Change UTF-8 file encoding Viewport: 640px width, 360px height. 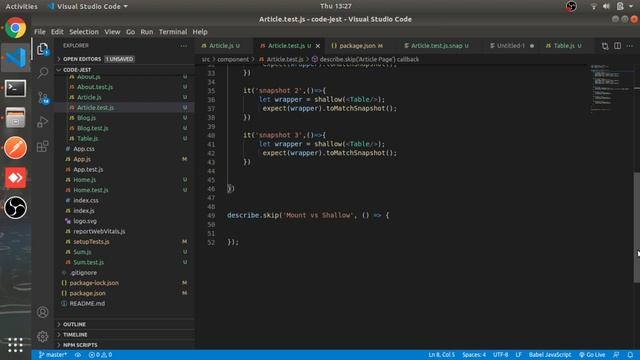point(500,355)
